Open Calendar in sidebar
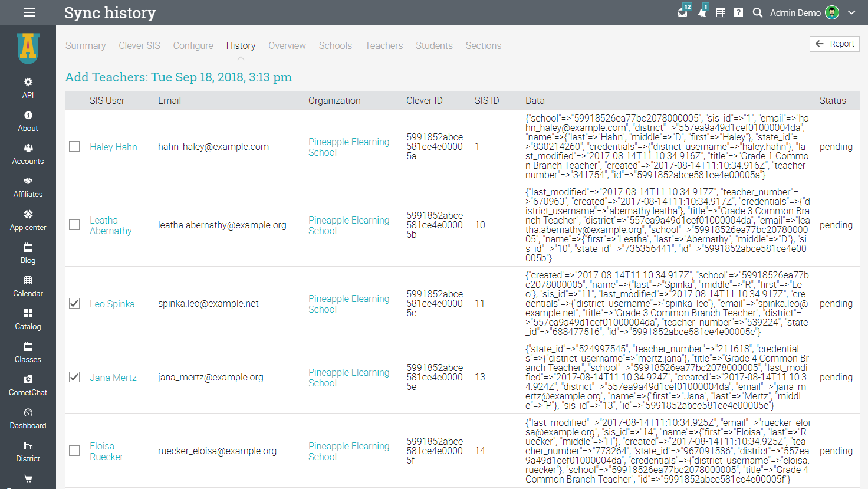868x489 pixels. 28,286
